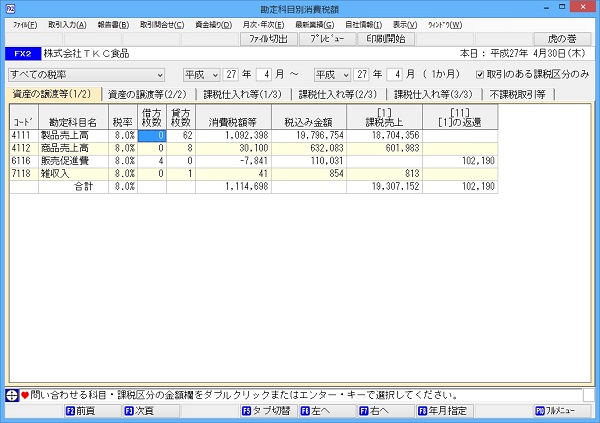Click the F2 前頁 button

point(93,411)
